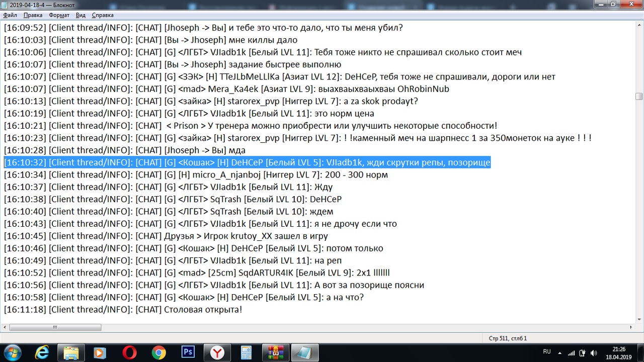This screenshot has height=362, width=644.
Task: Launch Internet Explorer from the taskbar
Action: click(42, 352)
